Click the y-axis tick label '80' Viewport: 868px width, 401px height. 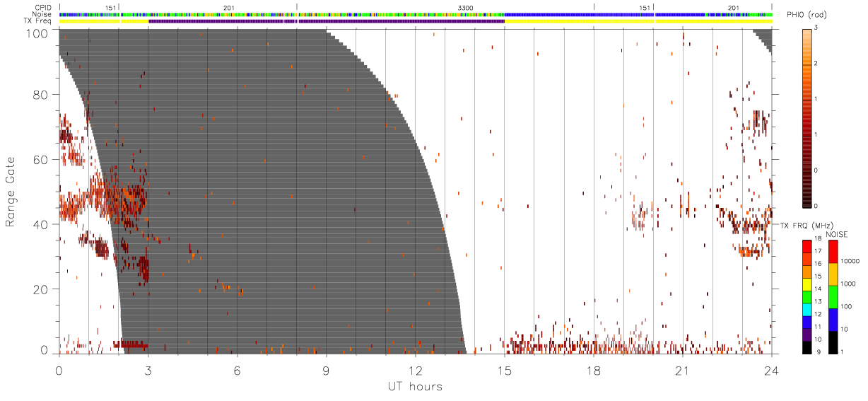(42, 94)
